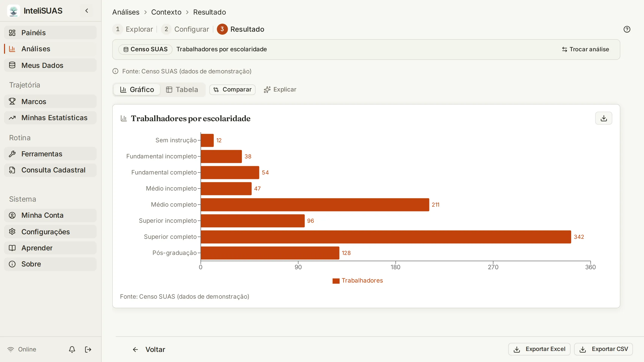Click the info icon beside Fonte text
Screen dimensions: 644x362
[x=115, y=71]
